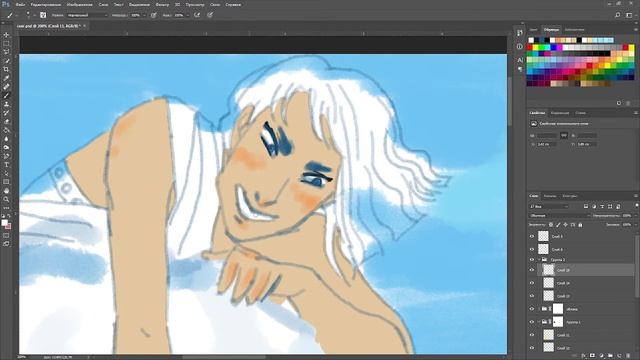Open layer blend mode dropdown
Viewport: 640px width, 360px height.
click(559, 216)
